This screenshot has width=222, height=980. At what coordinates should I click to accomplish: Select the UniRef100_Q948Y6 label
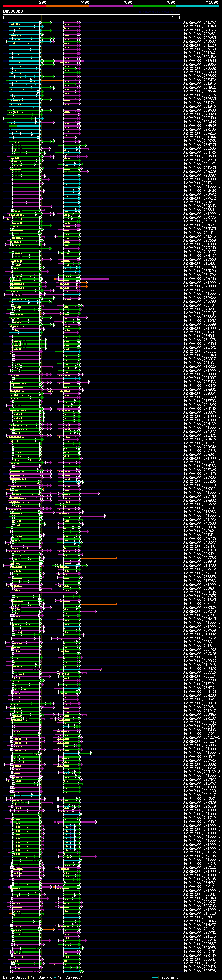199,405
